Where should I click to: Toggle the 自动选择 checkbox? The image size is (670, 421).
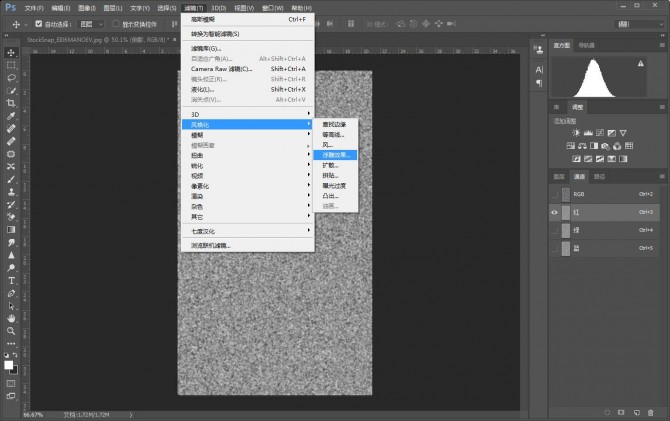click(38, 22)
